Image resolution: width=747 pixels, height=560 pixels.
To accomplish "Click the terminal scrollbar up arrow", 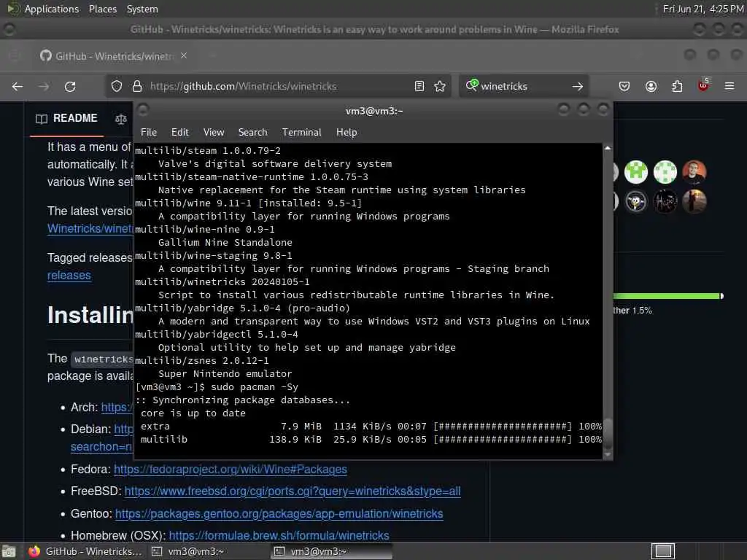I will click(608, 148).
